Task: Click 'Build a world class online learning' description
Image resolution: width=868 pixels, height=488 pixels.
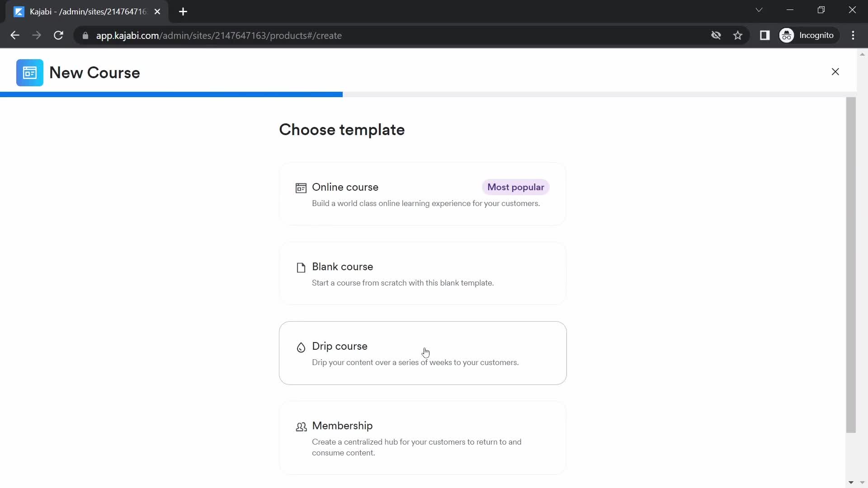Action: pyautogui.click(x=426, y=203)
